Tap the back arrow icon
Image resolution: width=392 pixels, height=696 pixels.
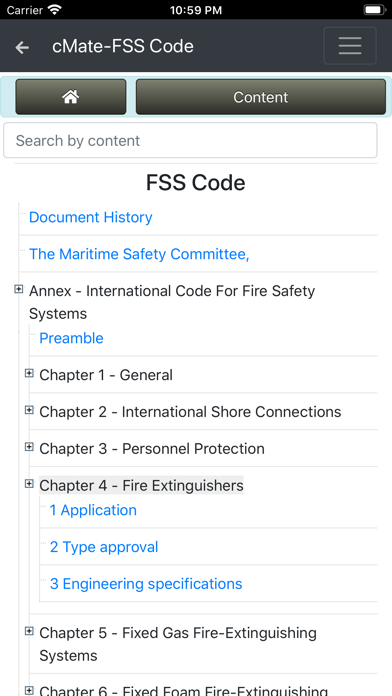pyautogui.click(x=22, y=47)
